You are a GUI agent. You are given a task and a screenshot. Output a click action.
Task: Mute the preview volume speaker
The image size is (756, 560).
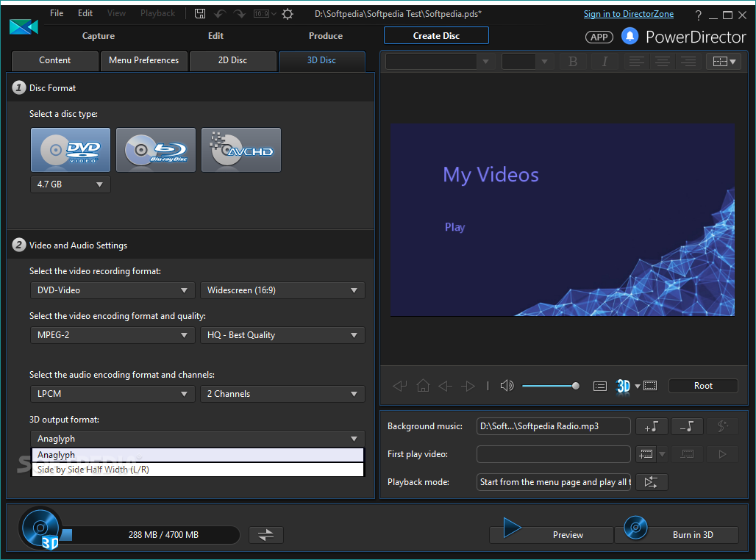(507, 386)
